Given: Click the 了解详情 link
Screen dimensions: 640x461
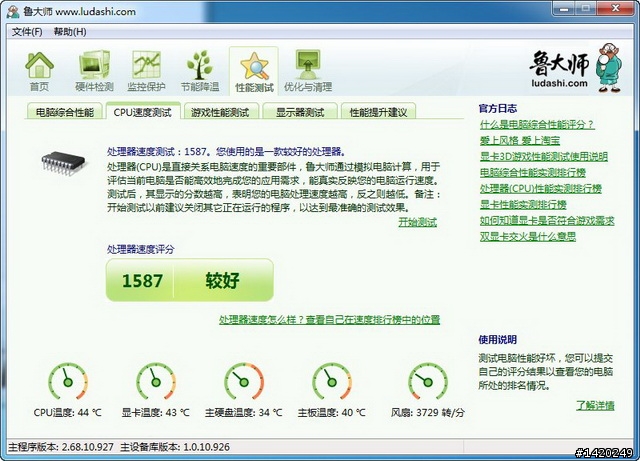Looking at the screenshot, I should (x=595, y=405).
